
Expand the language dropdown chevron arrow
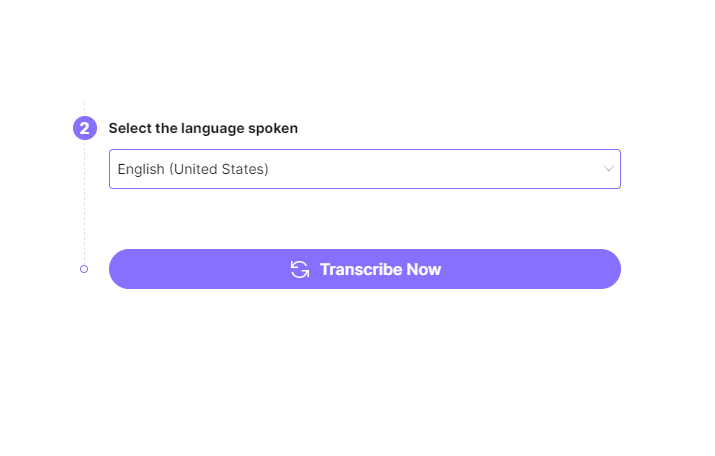[x=608, y=169]
